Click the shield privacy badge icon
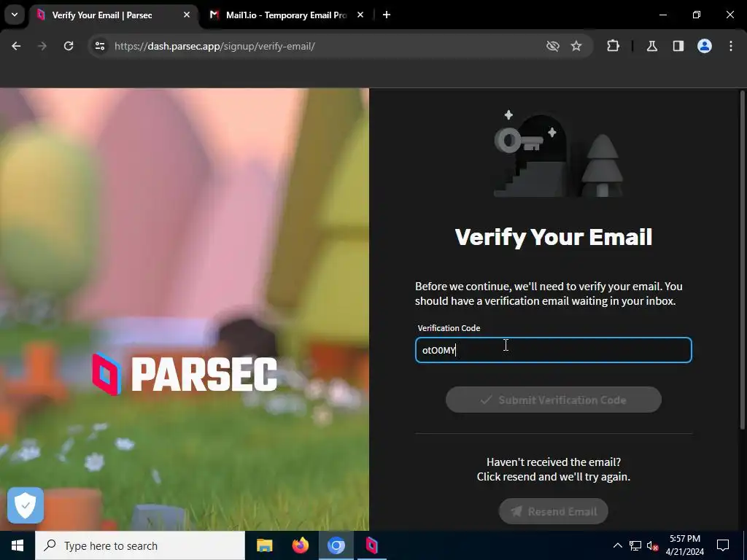 [26, 505]
